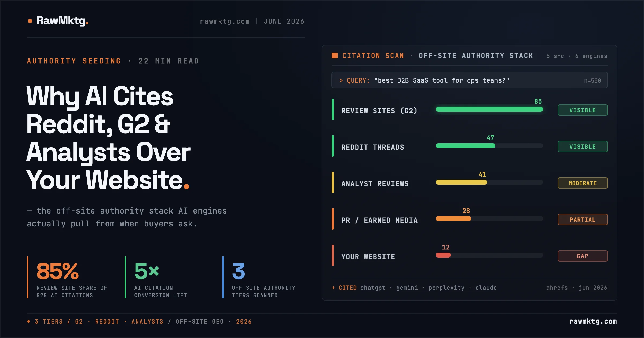Click the '22 MIN READ' label
Viewport: 644px width, 338px height.
(x=169, y=61)
